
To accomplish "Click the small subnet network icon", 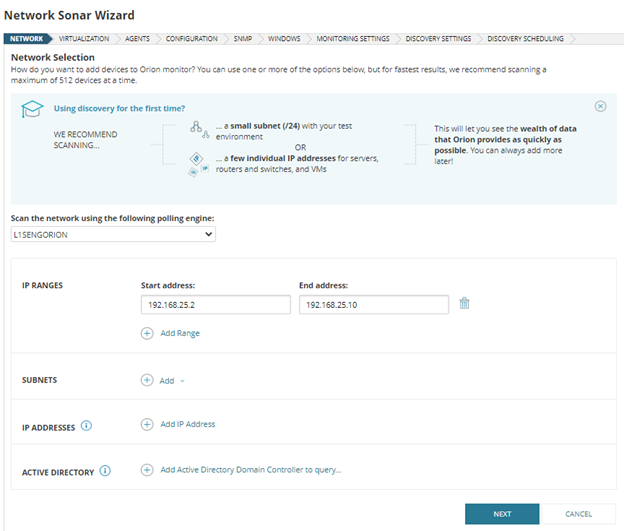I will (x=199, y=129).
